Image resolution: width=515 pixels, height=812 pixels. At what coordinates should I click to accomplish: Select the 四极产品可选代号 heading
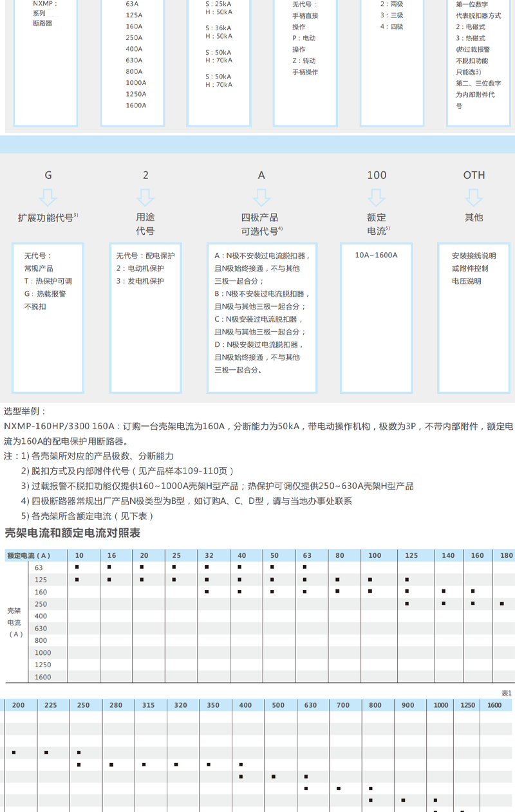[x=261, y=224]
